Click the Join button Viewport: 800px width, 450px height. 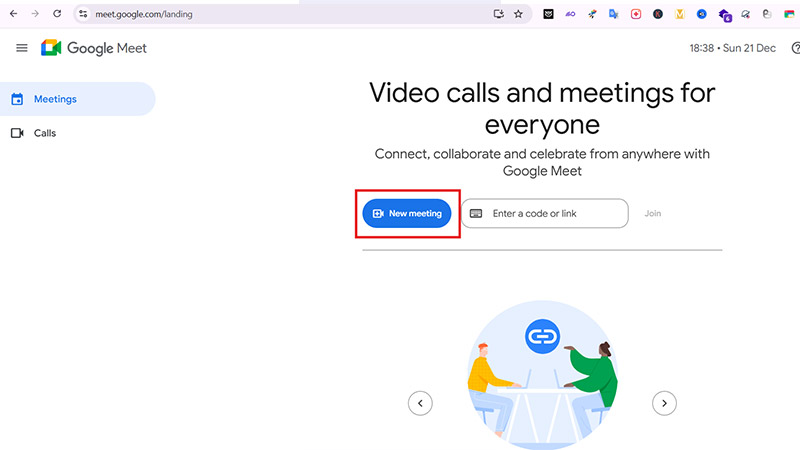pyautogui.click(x=653, y=213)
